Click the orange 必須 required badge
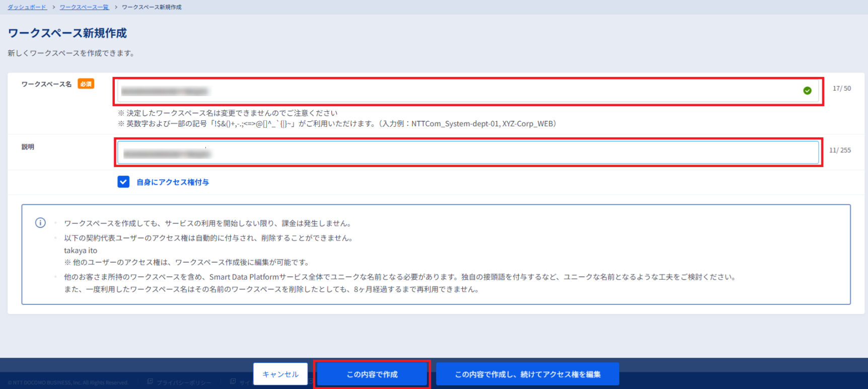This screenshot has width=868, height=389. point(86,84)
